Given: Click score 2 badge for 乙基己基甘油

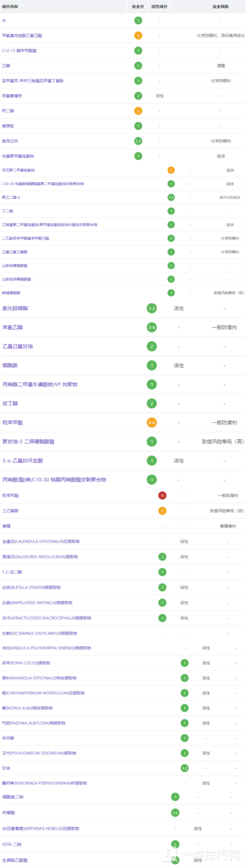Looking at the screenshot, I should pos(152,347).
